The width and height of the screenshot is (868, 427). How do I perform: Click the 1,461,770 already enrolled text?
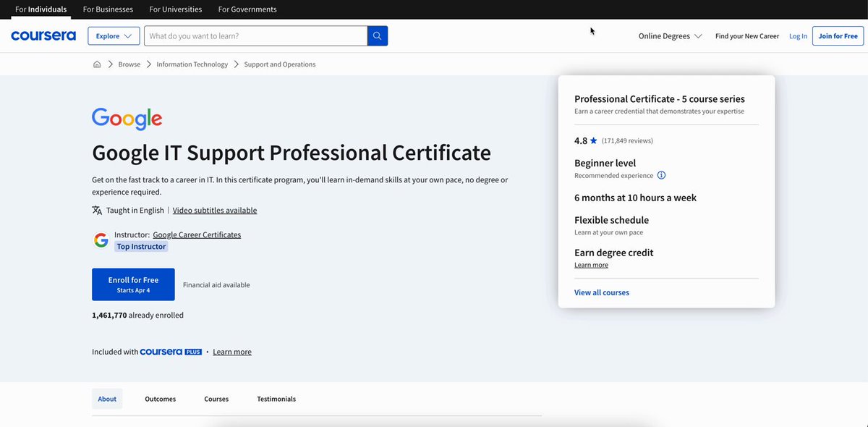tap(137, 316)
